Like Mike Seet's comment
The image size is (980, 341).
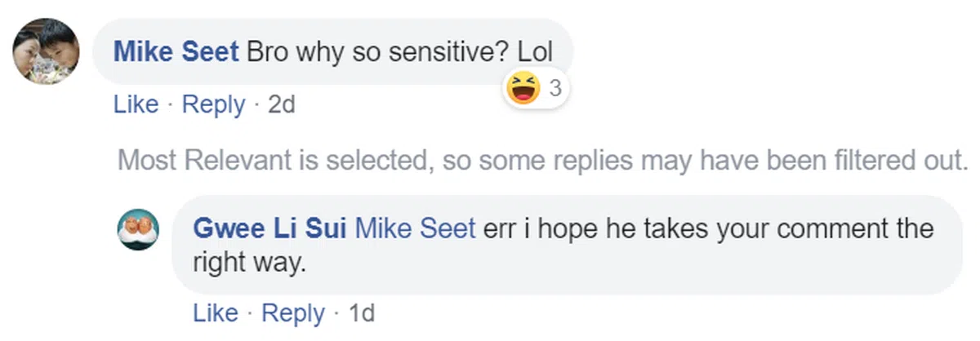click(x=136, y=105)
